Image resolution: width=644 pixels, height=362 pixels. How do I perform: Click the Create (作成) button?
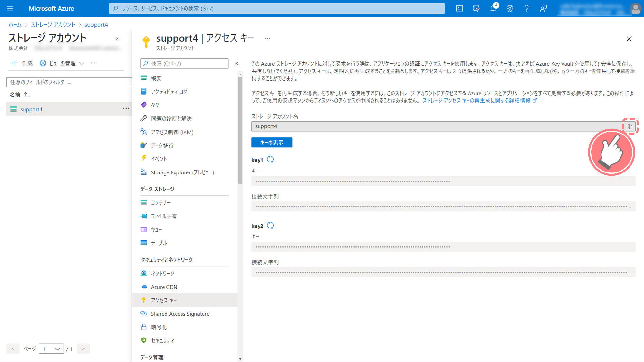(x=22, y=63)
